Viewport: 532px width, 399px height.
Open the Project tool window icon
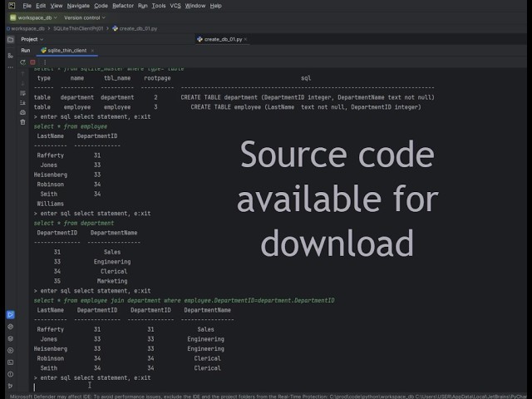(x=11, y=40)
